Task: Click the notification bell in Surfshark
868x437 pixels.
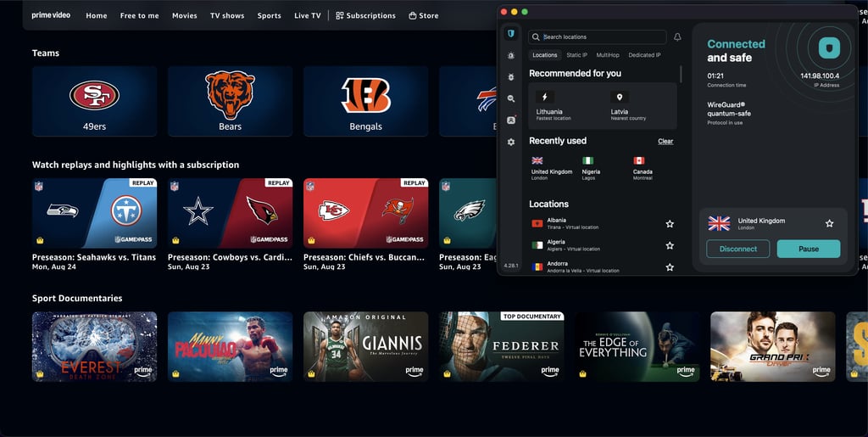Action: click(x=677, y=37)
